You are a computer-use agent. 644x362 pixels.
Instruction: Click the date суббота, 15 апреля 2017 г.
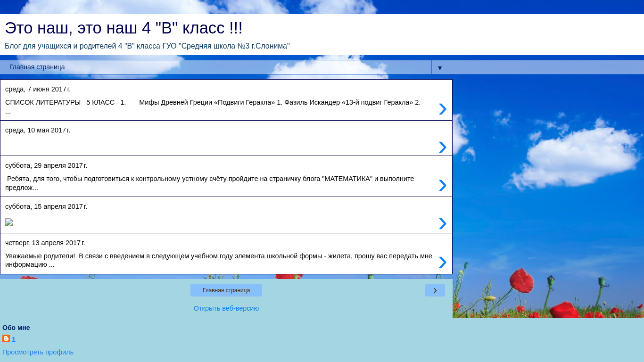(46, 206)
